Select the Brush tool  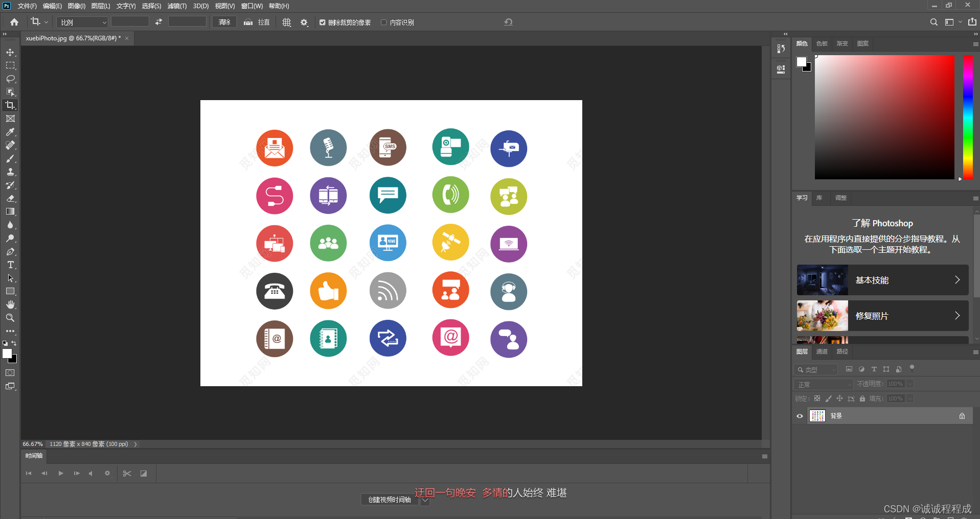coord(10,158)
